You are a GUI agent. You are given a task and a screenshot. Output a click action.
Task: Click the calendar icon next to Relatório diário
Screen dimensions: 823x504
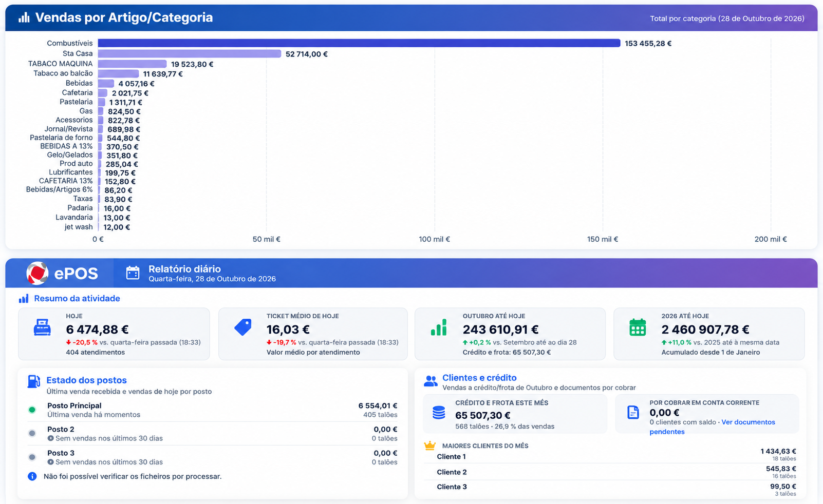pyautogui.click(x=133, y=273)
